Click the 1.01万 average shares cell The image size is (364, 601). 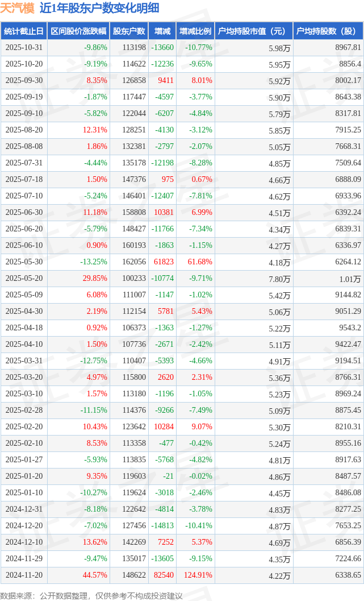tap(349, 279)
